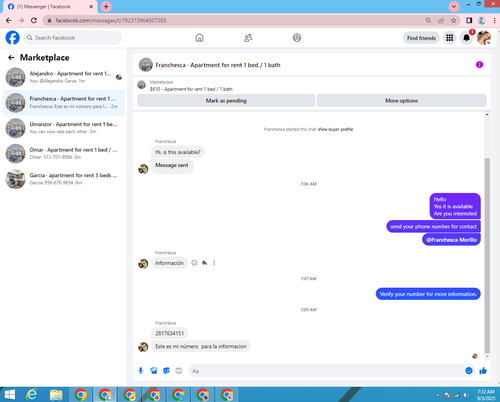Click the taskbar volume icon

coord(466,395)
